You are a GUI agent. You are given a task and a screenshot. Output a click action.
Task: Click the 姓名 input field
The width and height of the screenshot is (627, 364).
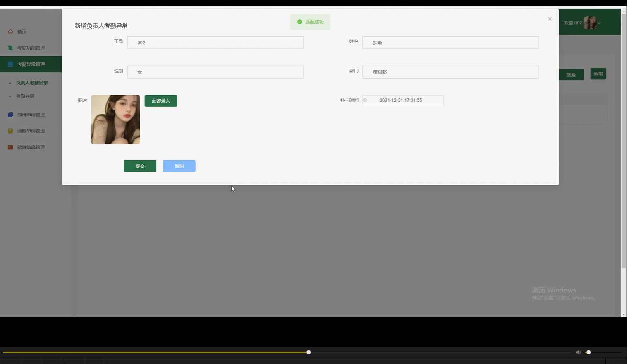[451, 43]
